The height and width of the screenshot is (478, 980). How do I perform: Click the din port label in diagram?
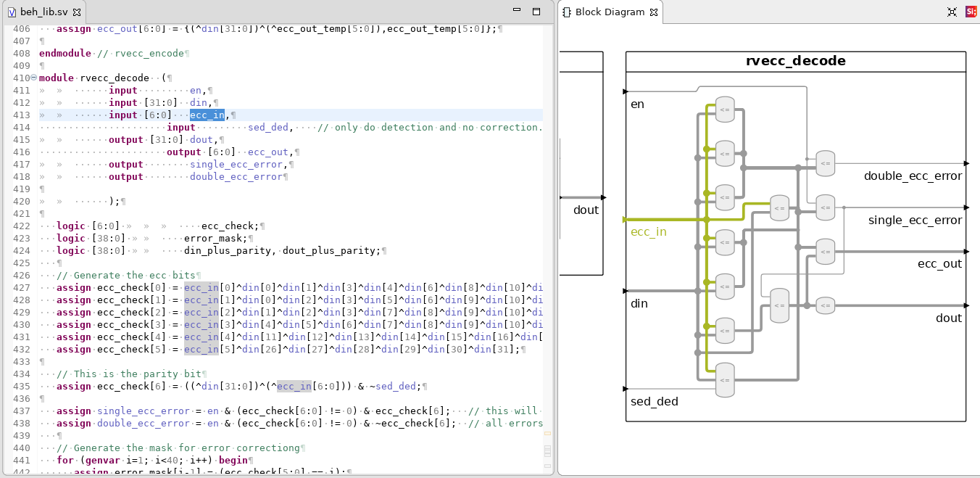[639, 303]
